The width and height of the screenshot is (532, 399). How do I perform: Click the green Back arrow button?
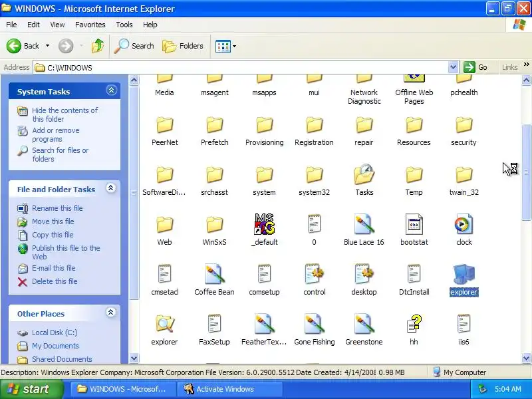13,46
